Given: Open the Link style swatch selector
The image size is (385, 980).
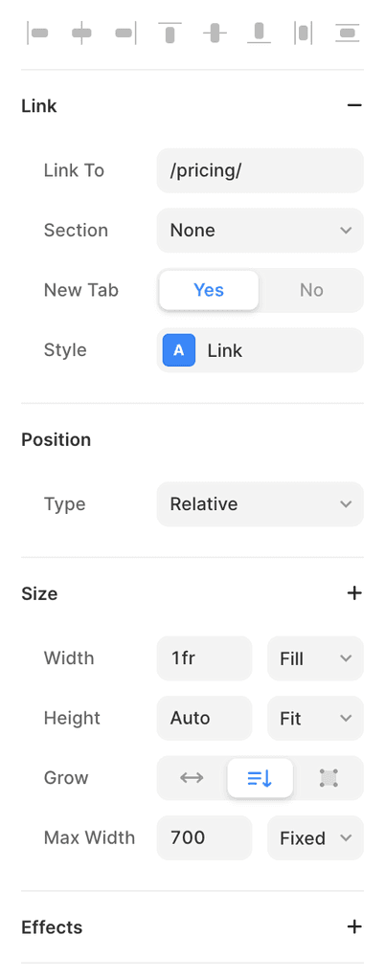Looking at the screenshot, I should pyautogui.click(x=260, y=350).
